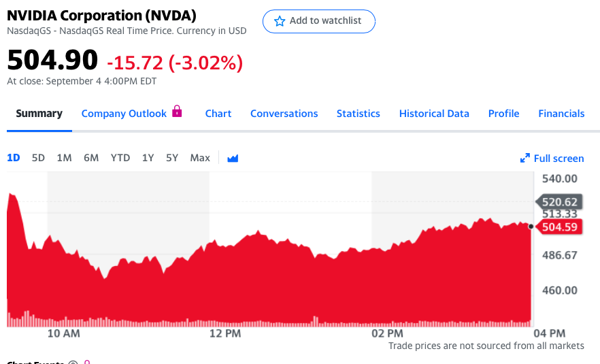This screenshot has width=600, height=364.
Task: Open the Conversations tab
Action: (x=284, y=114)
